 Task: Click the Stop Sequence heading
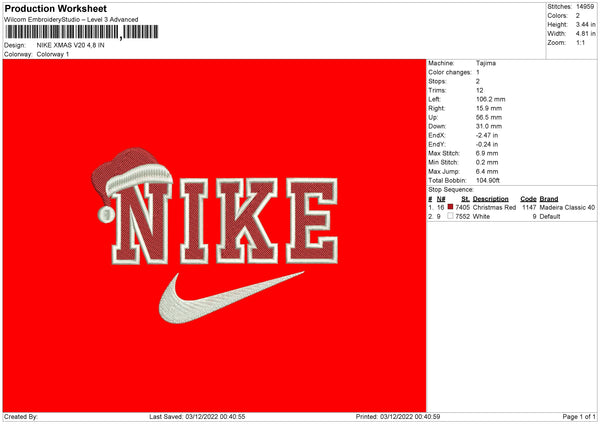pyautogui.click(x=451, y=190)
